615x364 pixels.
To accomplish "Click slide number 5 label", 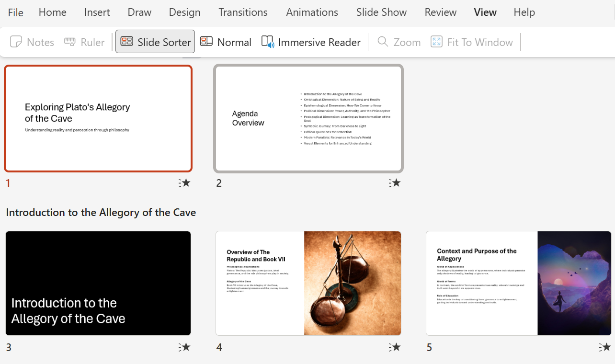I will pyautogui.click(x=430, y=347).
